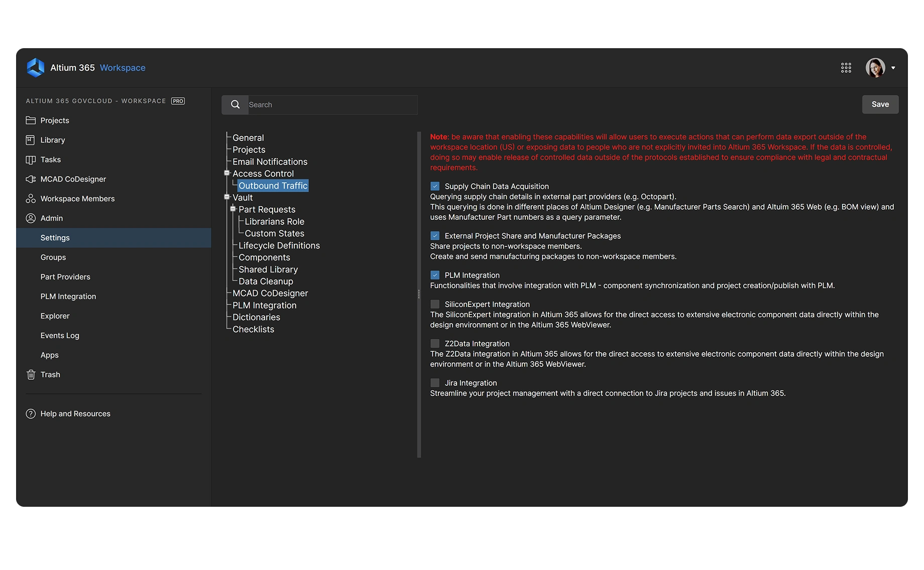924x570 pixels.
Task: Click the settings Search input field
Action: (331, 105)
